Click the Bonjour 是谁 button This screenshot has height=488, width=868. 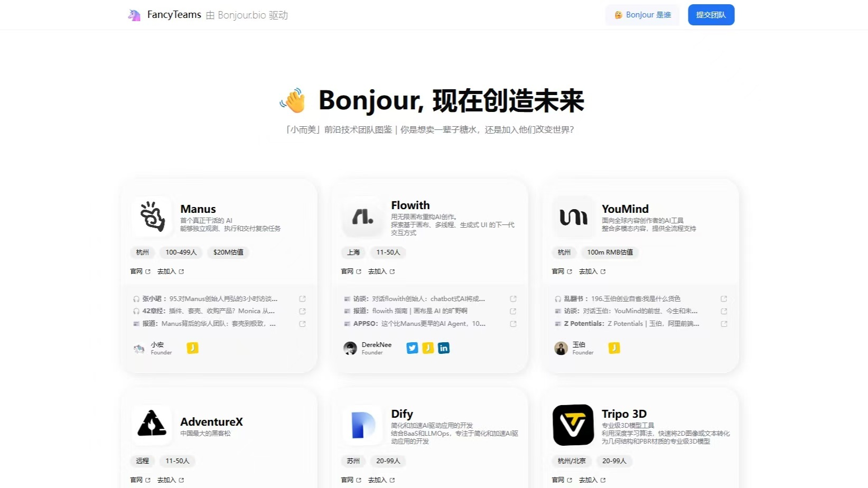[x=642, y=15]
